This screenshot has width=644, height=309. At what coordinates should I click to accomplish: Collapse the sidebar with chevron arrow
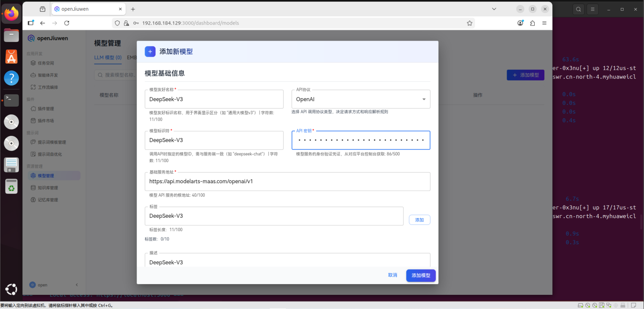point(77,285)
